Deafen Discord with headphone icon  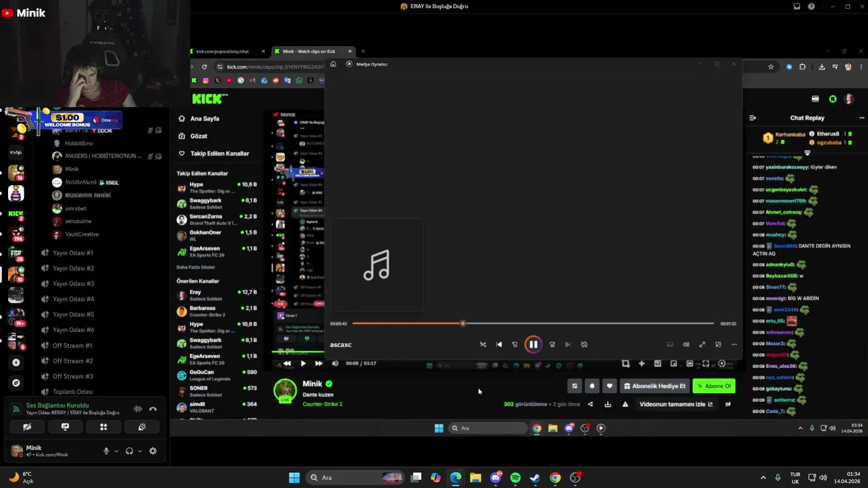(129, 451)
